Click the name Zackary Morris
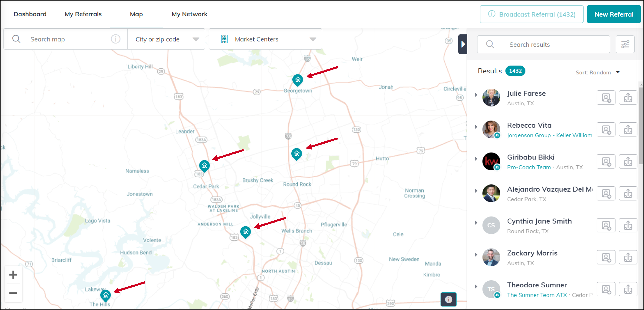This screenshot has height=310, width=644. 532,253
